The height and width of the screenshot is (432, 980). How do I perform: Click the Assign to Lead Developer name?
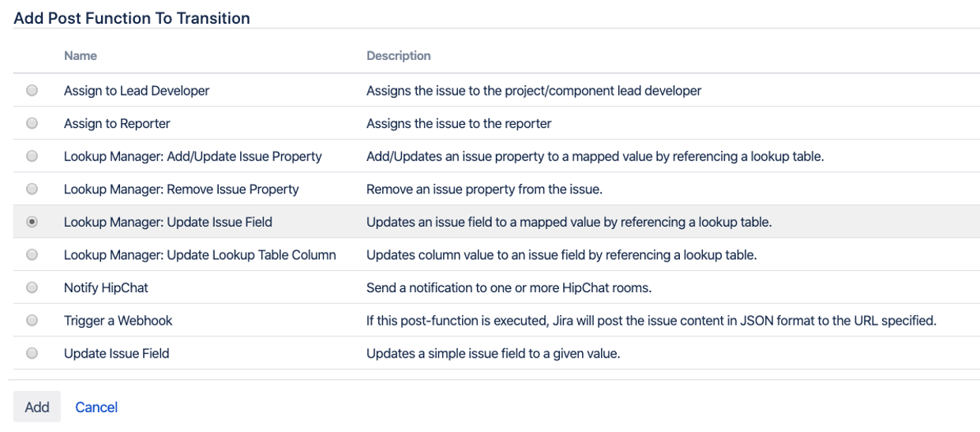pyautogui.click(x=137, y=91)
